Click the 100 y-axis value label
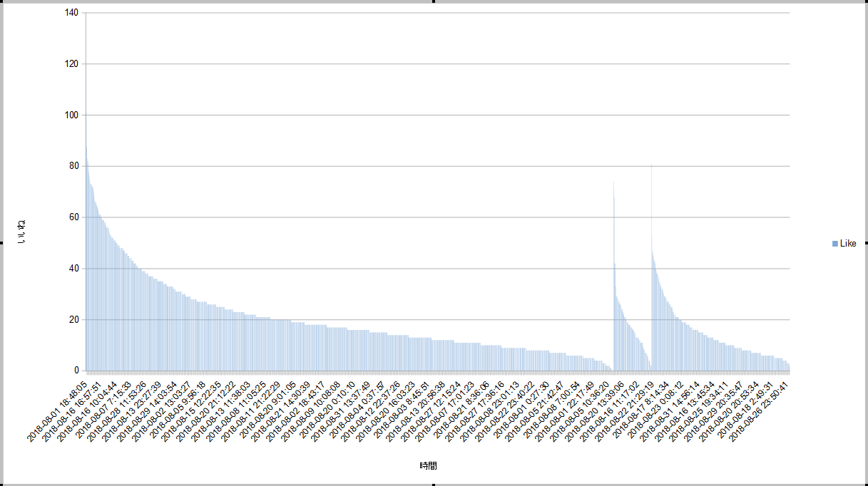Viewport: 868px width, 486px height. [71, 115]
